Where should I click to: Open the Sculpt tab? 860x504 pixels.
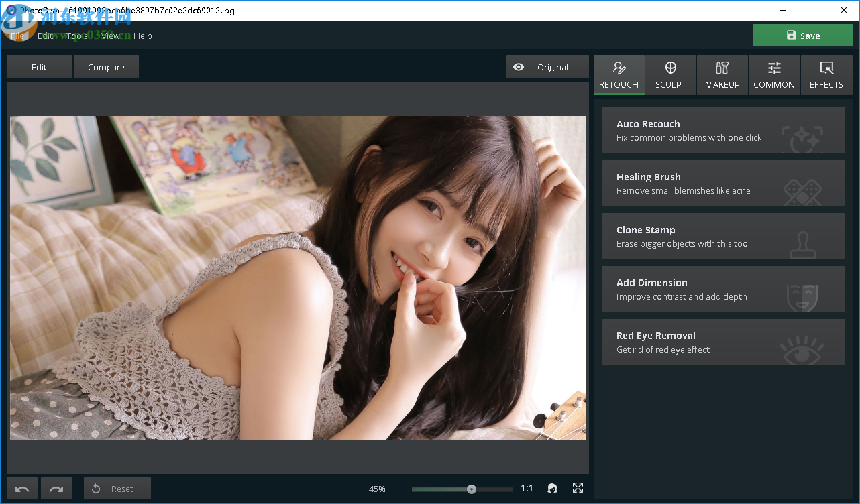671,75
